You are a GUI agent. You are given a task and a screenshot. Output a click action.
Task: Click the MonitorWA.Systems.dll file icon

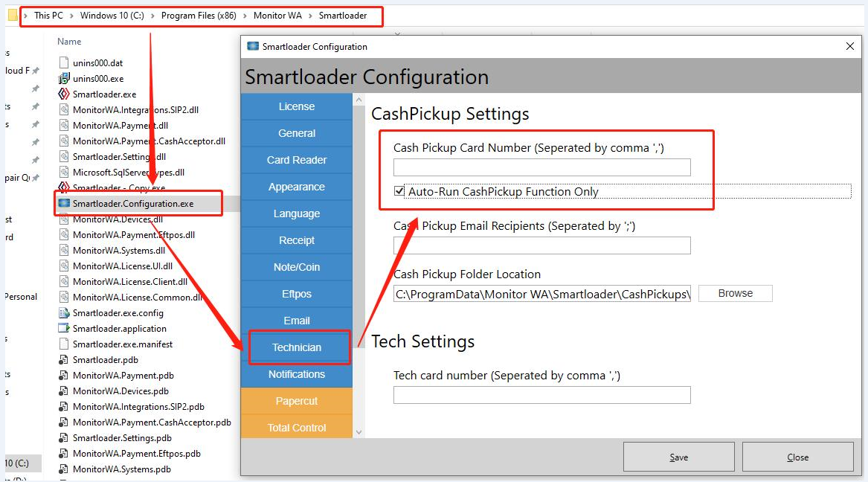pos(64,250)
